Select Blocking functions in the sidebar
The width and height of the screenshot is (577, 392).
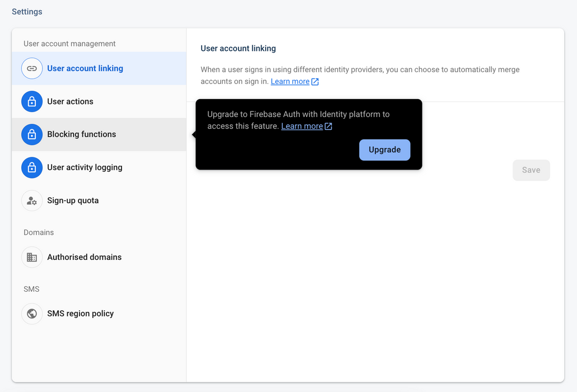click(82, 134)
